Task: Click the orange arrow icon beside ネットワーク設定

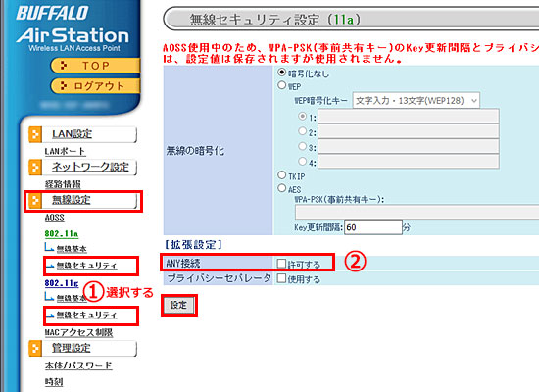Action: 35,168
